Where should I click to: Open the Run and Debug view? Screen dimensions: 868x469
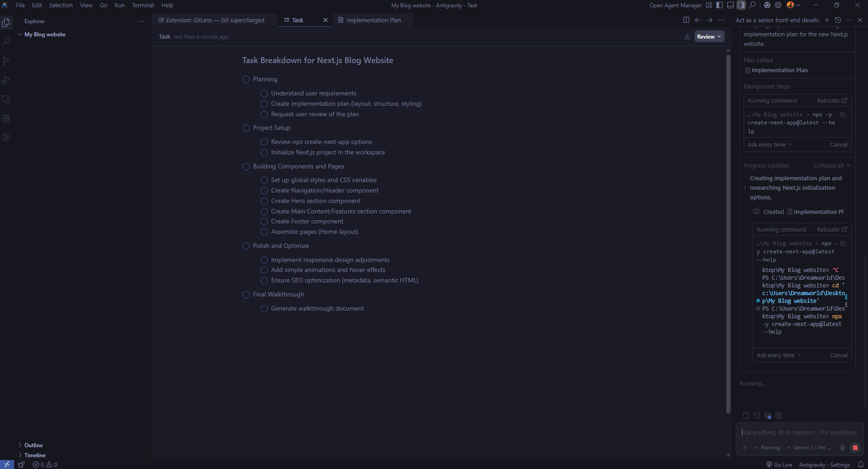[x=6, y=80]
